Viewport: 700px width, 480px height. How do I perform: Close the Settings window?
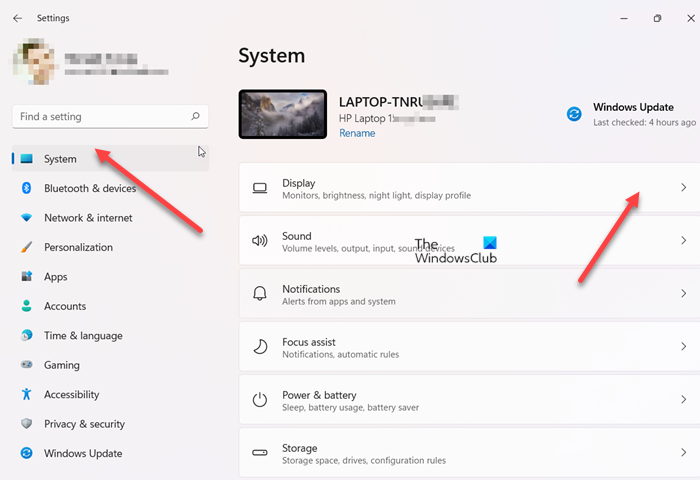tap(691, 18)
